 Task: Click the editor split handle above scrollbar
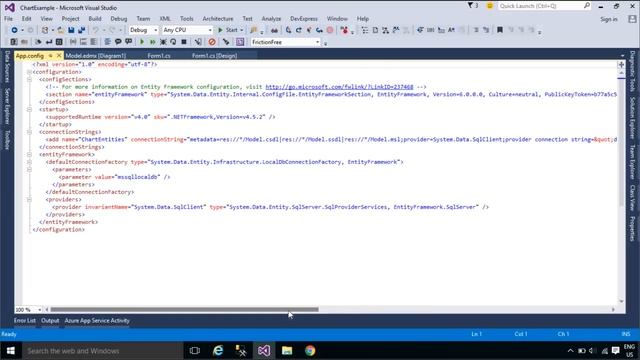621,64
